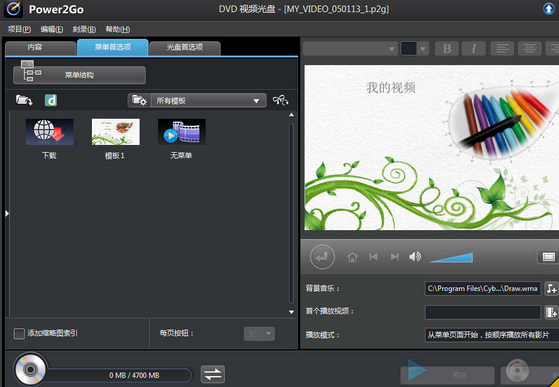Open the 播放模式 playback mode dropdown
Screen dimensions: 559x387
click(x=492, y=335)
